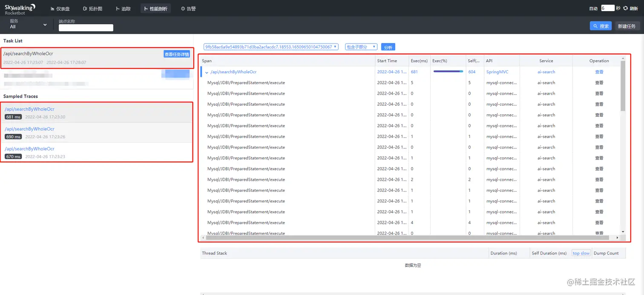Click the Self Duration (ms) column header
Image resolution: width=644 pixels, height=295 pixels.
(549, 253)
